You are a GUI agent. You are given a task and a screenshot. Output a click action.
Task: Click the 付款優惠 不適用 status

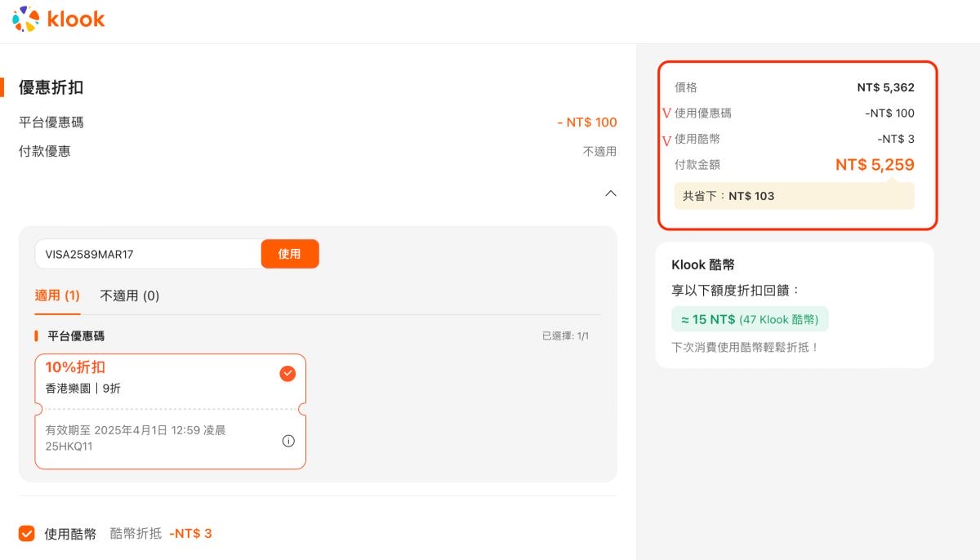tap(600, 152)
